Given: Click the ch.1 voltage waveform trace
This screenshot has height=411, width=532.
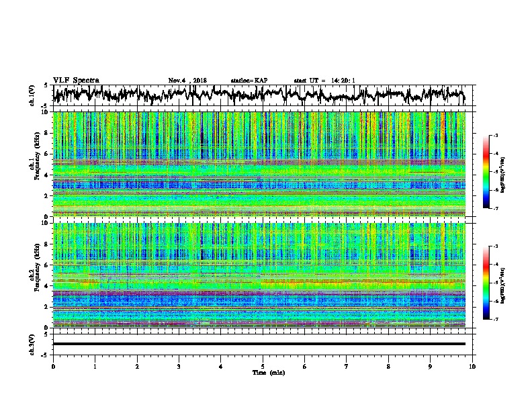Looking at the screenshot, I should coord(259,95).
